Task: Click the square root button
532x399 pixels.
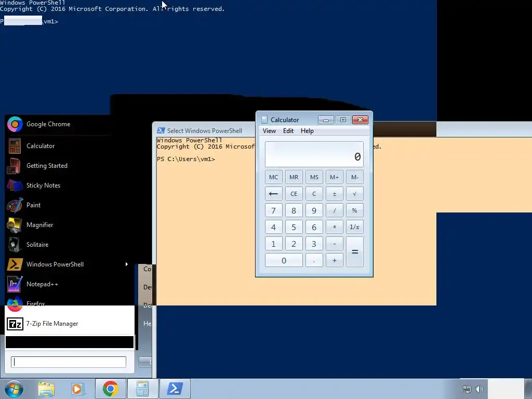Action: click(354, 194)
